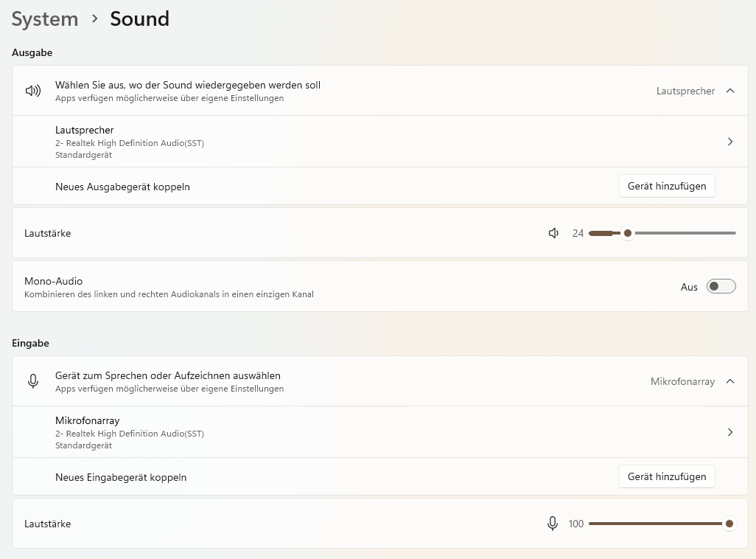The width and height of the screenshot is (756, 559).
Task: Toggle the Mono-Audio switch
Action: (721, 287)
